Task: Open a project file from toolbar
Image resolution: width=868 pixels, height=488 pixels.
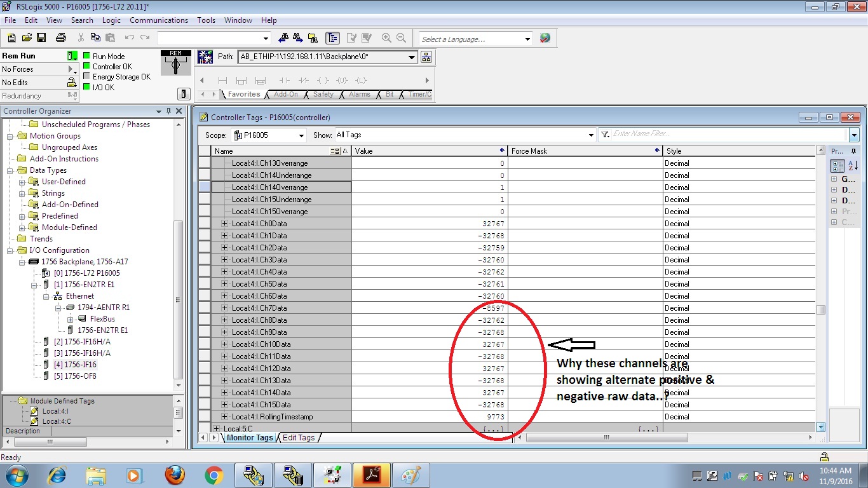Action: point(27,38)
